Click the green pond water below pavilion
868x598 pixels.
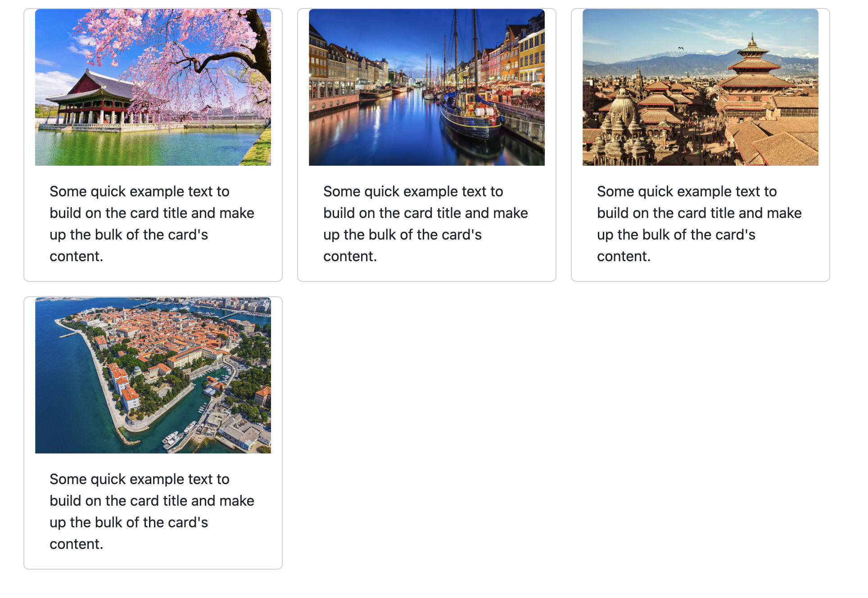[135, 149]
